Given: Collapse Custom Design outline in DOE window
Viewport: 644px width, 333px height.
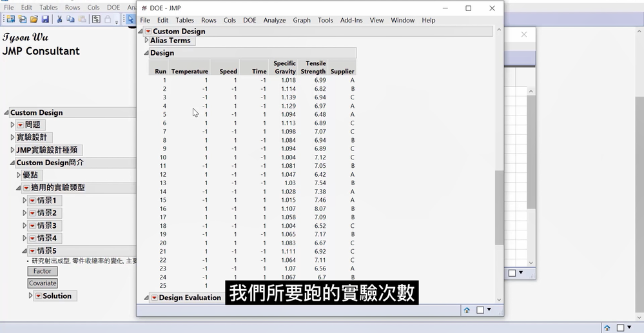Looking at the screenshot, I should click(141, 31).
